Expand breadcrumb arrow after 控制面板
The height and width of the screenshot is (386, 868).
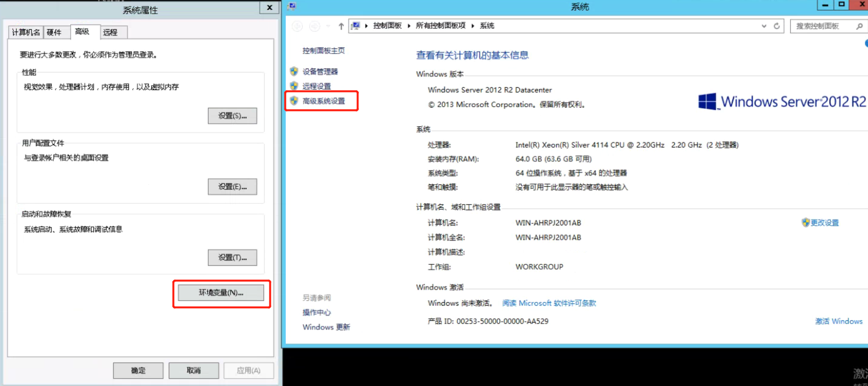click(409, 26)
